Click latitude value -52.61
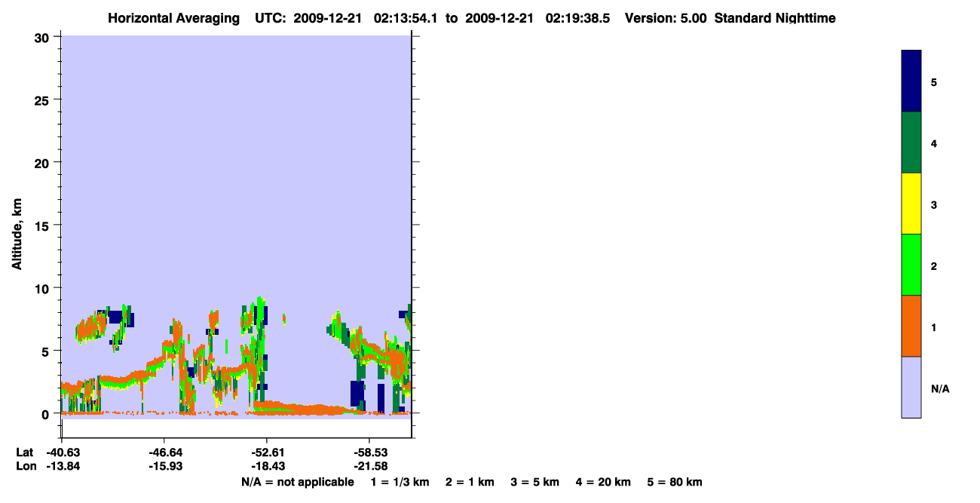The height and width of the screenshot is (503, 980). 267,452
